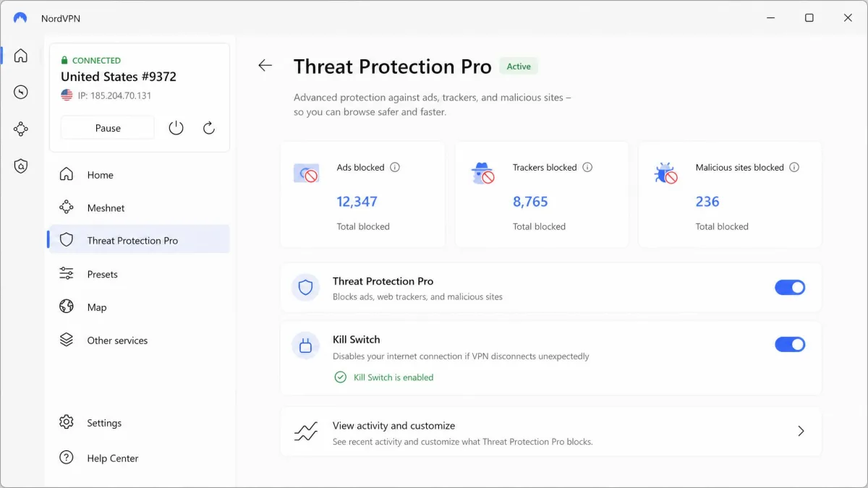Go to Home in sidebar
The height and width of the screenshot is (488, 868).
point(139,175)
